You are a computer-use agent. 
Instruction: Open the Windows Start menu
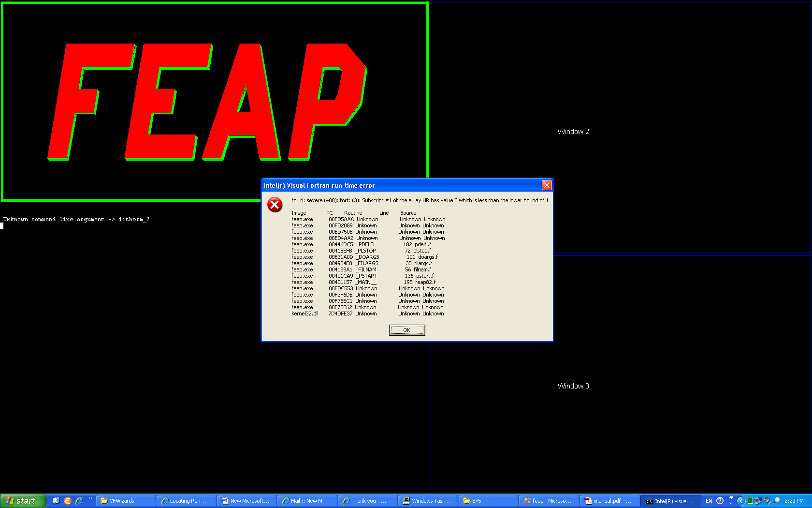23,501
